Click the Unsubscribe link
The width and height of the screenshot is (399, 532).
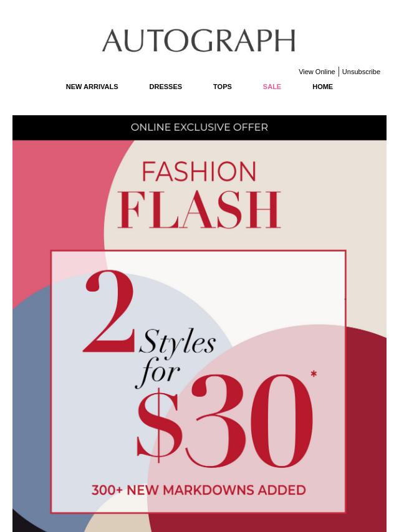click(x=361, y=72)
